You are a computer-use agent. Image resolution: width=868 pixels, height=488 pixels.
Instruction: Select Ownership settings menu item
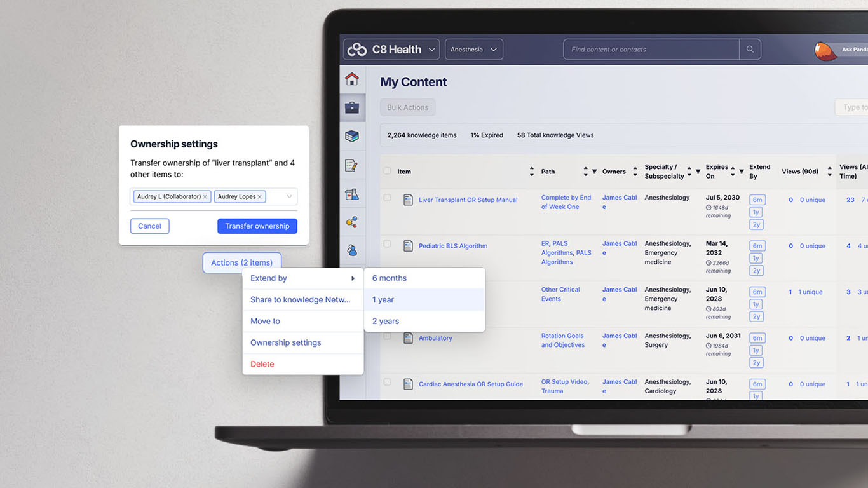coord(303,343)
